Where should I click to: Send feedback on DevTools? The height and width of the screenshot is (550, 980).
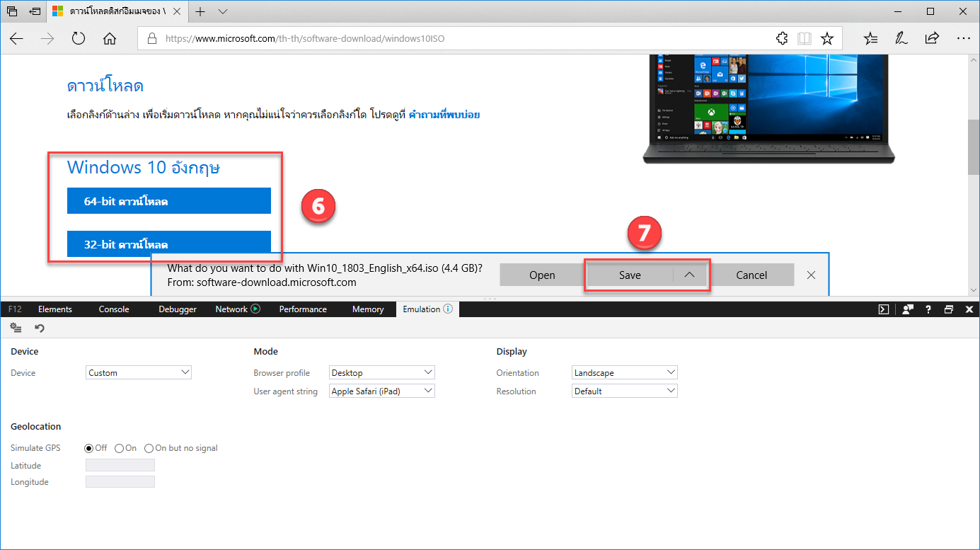pyautogui.click(x=907, y=309)
